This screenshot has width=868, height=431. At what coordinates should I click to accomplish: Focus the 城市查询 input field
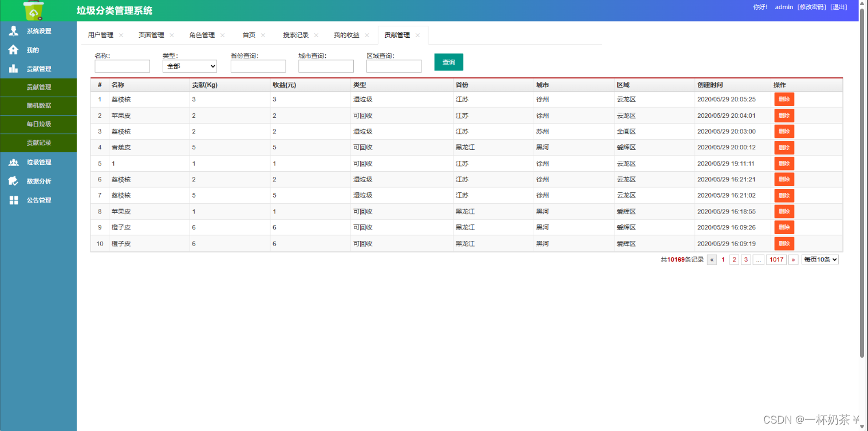(326, 66)
